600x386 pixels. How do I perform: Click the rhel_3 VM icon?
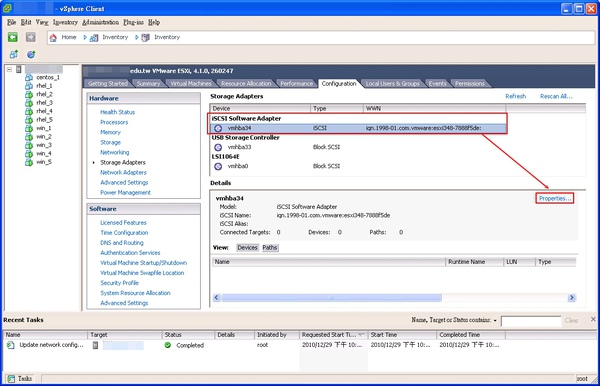click(29, 103)
